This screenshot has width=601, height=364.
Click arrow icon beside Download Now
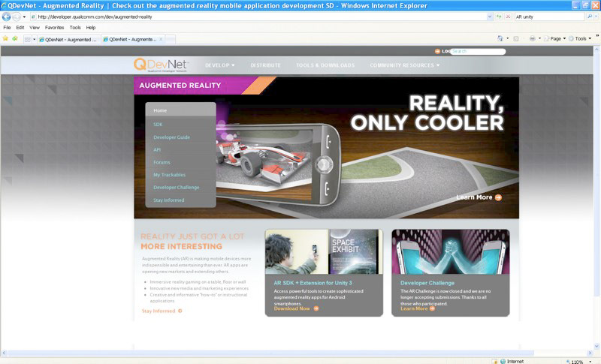click(x=316, y=308)
